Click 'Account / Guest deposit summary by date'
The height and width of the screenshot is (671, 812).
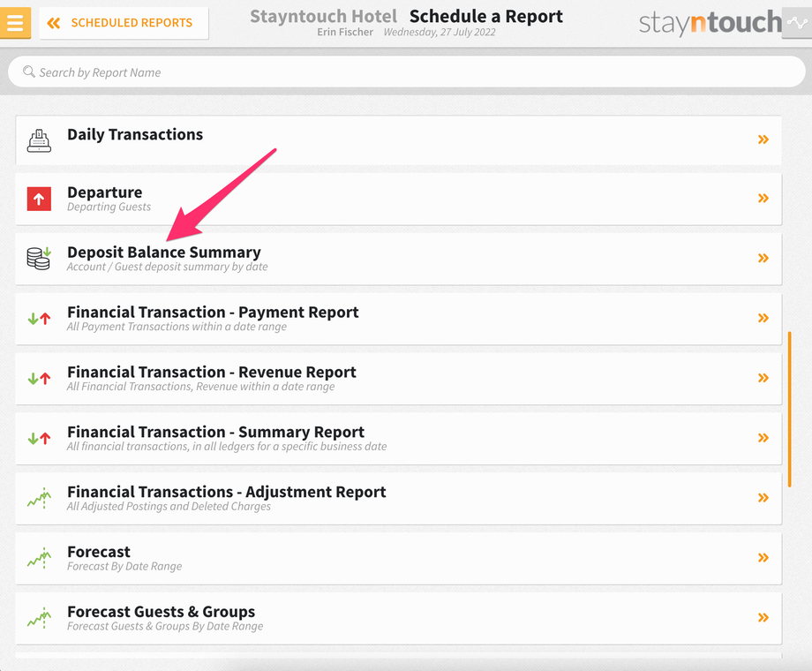(x=168, y=267)
